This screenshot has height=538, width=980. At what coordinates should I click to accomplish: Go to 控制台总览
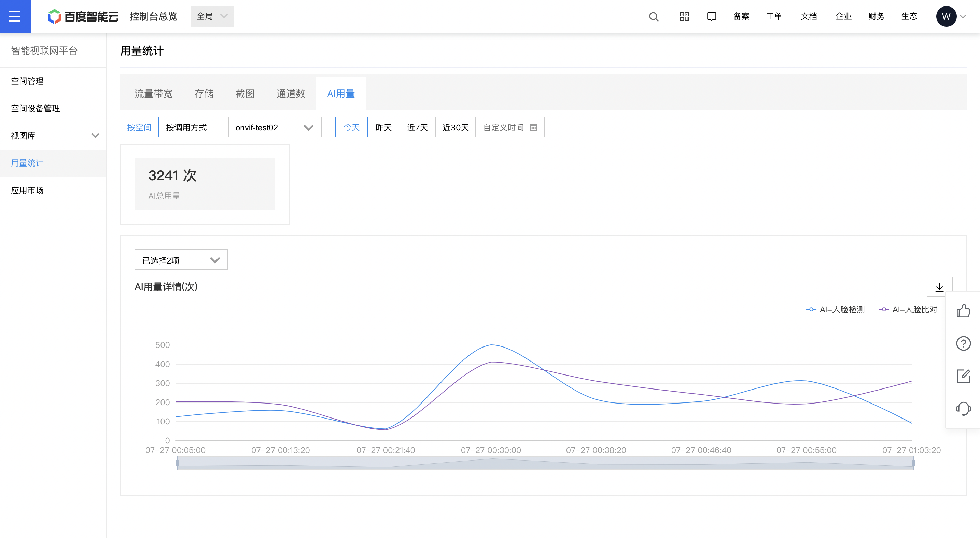153,16
